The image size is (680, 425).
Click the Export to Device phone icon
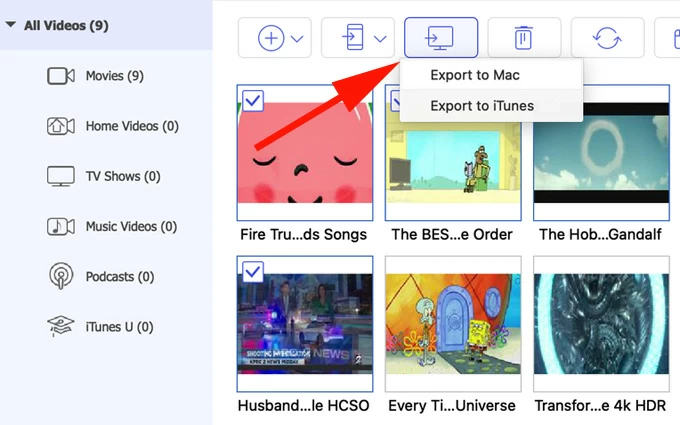[353, 37]
